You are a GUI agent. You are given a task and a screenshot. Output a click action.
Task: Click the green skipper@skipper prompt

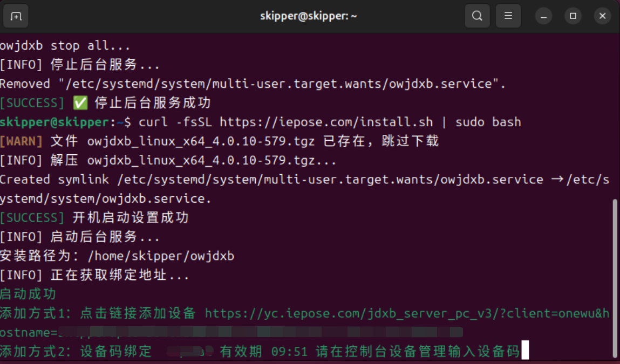54,122
